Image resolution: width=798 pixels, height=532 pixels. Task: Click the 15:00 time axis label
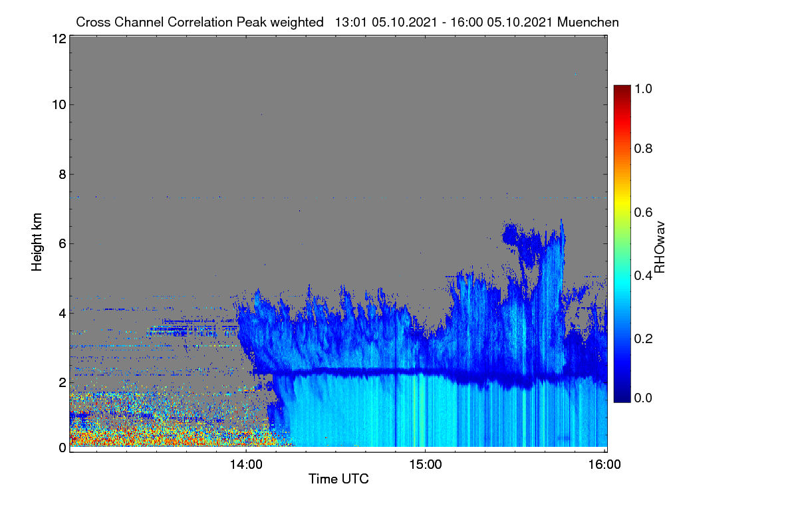pyautogui.click(x=426, y=465)
